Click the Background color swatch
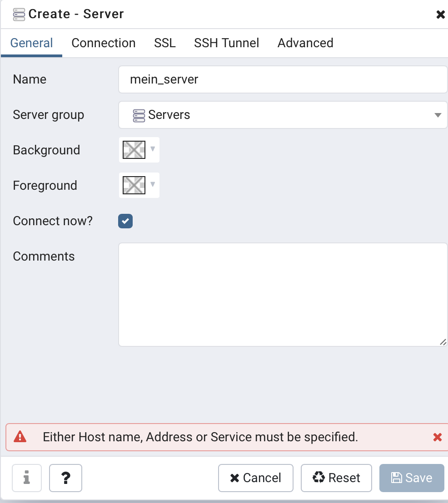The image size is (448, 503). [x=134, y=150]
